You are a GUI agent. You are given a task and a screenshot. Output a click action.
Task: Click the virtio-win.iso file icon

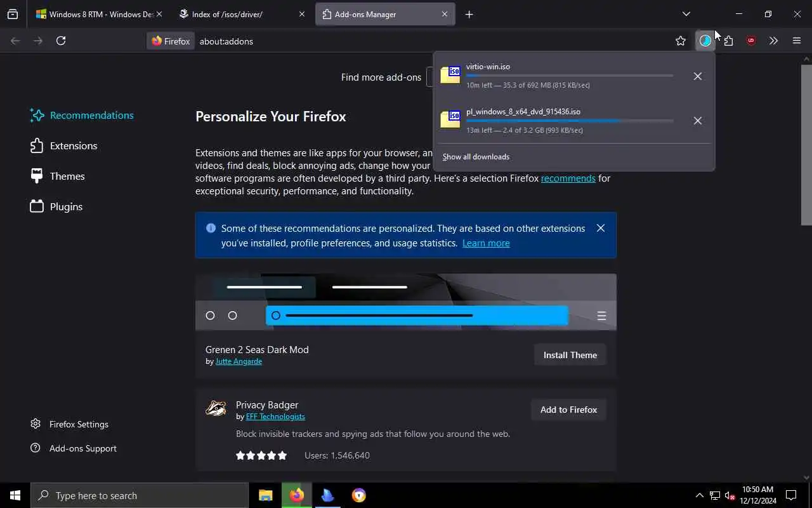(450, 74)
